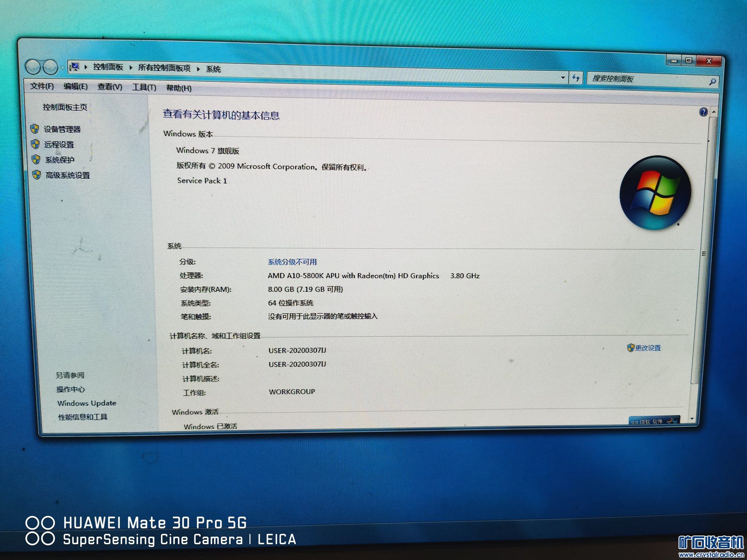Image resolution: width=747 pixels, height=560 pixels.
Task: Click the 8.00 GB installed memory value
Action: 306,289
